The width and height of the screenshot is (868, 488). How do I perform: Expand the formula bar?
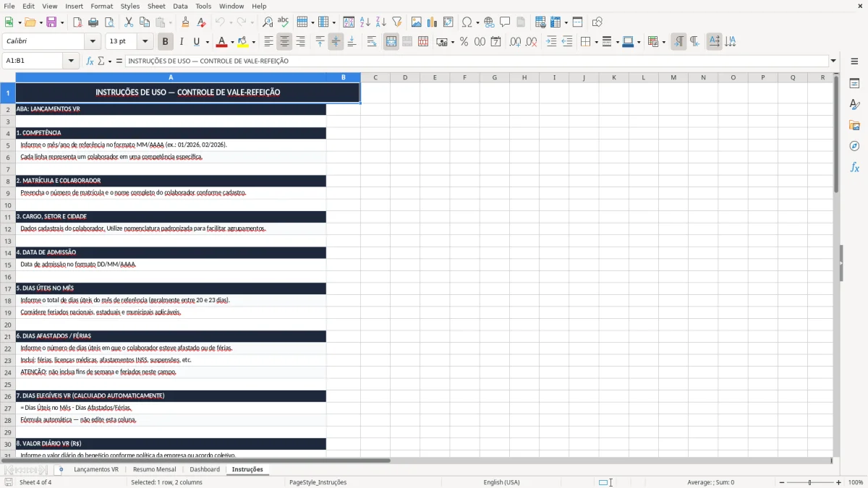(x=833, y=61)
